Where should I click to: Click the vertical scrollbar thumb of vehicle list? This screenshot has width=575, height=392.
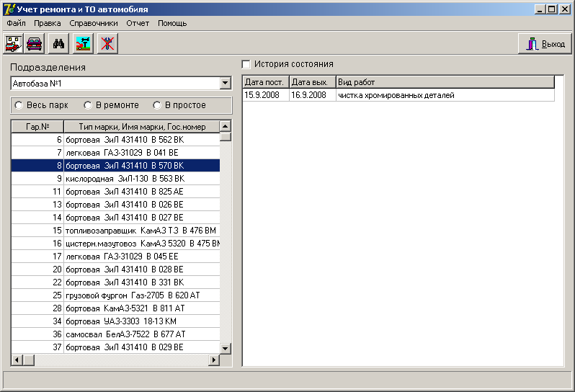[225, 137]
